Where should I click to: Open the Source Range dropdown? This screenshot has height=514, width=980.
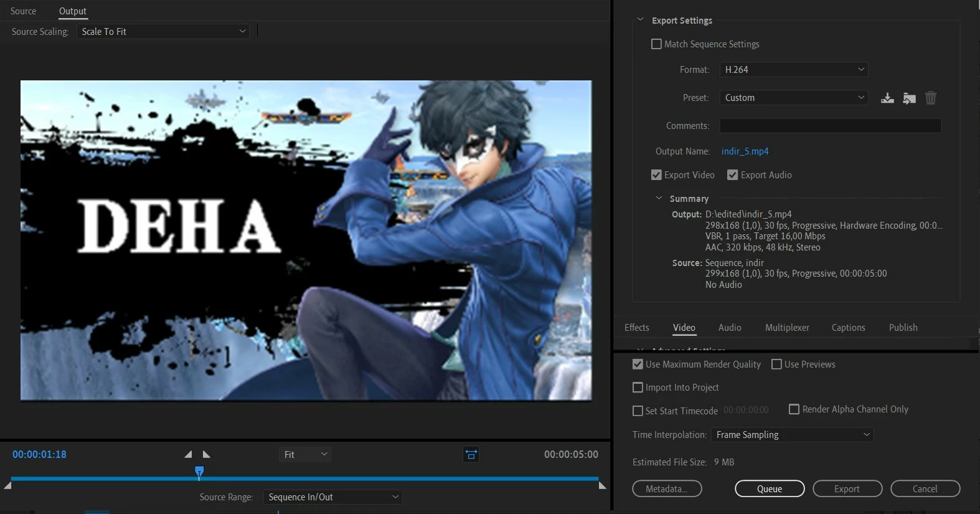(x=332, y=497)
